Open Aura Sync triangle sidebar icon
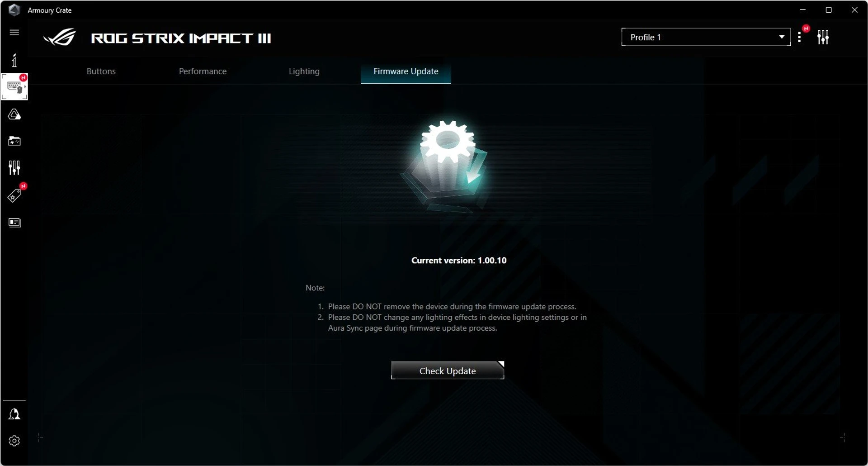The width and height of the screenshot is (868, 466). [x=14, y=114]
